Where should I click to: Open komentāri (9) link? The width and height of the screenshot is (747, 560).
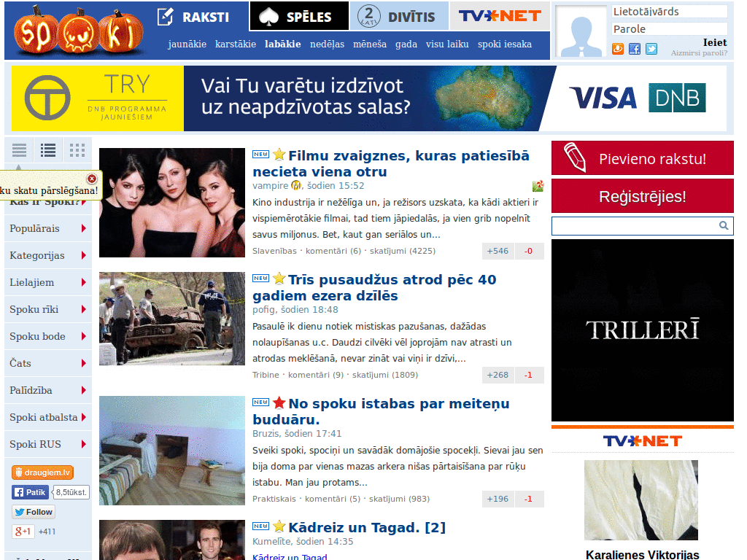point(316,375)
